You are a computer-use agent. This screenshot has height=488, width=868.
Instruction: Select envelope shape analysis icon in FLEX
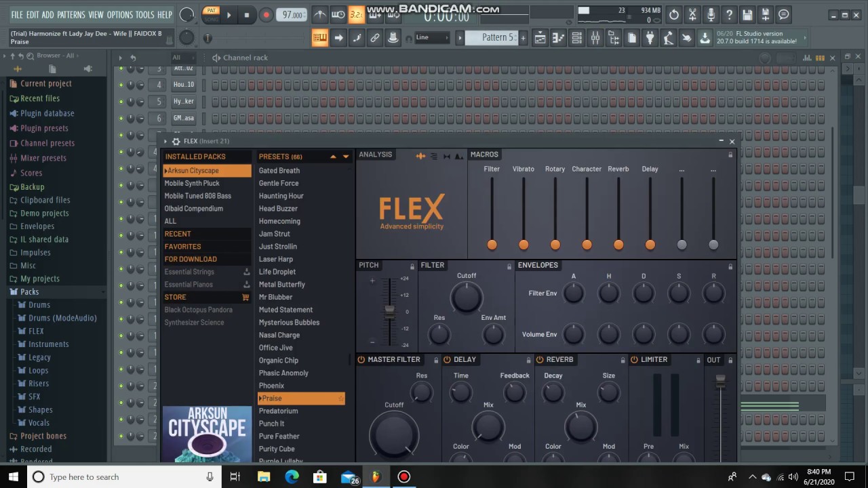pos(459,156)
